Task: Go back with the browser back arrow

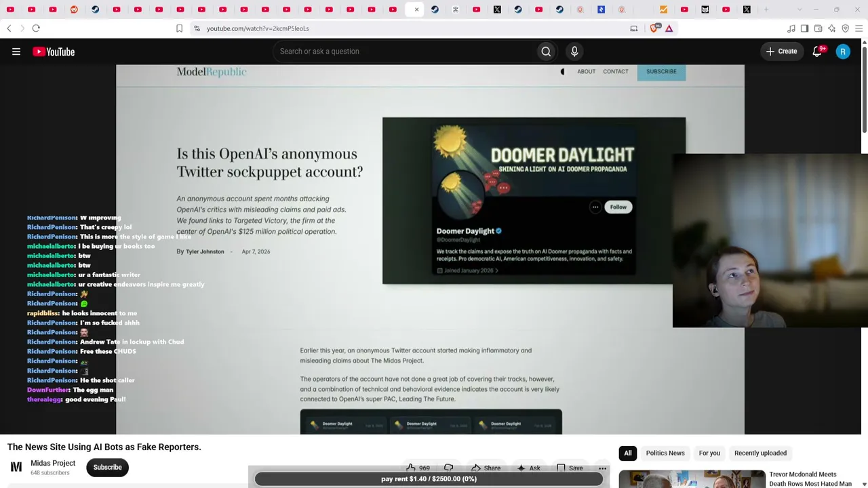Action: 9,28
